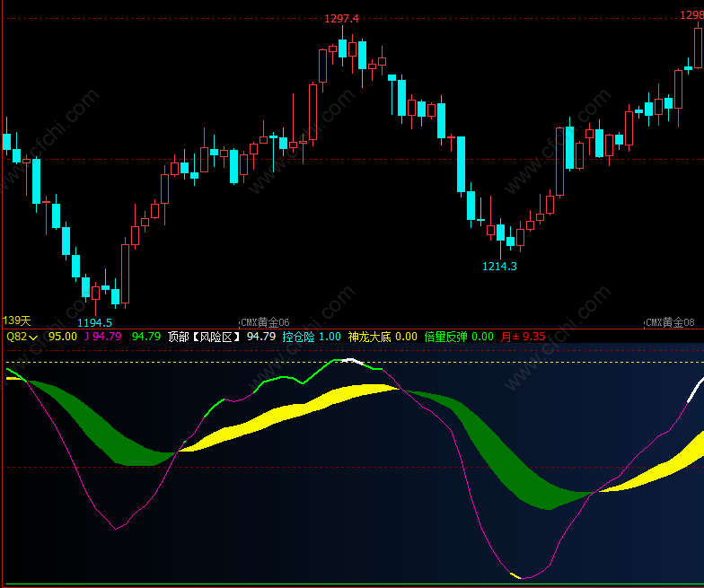Select the 1297.4 high price label
The image size is (704, 588).
(x=341, y=18)
